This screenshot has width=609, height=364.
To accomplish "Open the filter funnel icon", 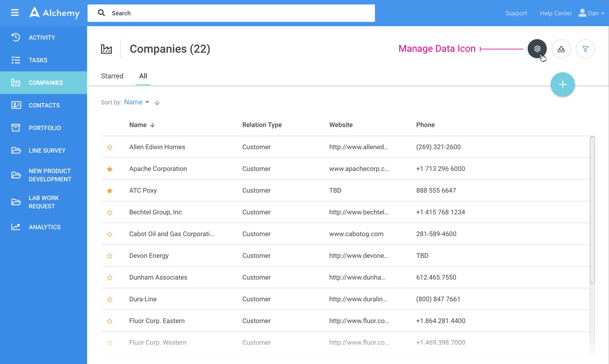I will click(585, 49).
